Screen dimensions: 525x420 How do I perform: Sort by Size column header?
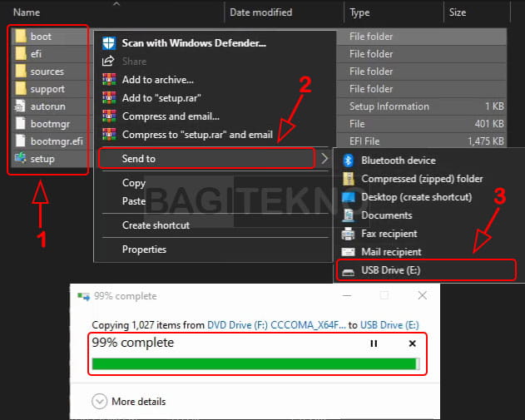(458, 12)
